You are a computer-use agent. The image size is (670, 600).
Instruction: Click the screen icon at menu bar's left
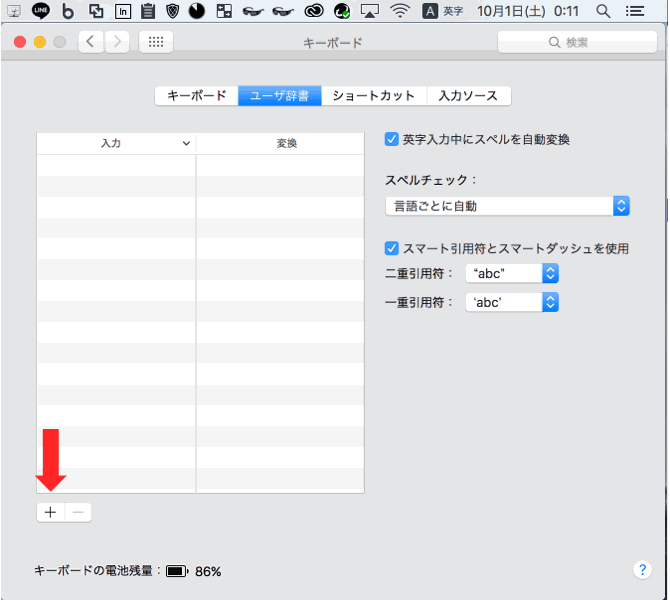coord(14,11)
